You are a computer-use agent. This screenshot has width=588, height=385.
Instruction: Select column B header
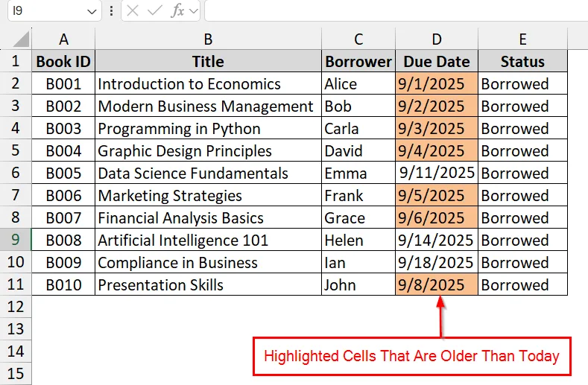(208, 39)
